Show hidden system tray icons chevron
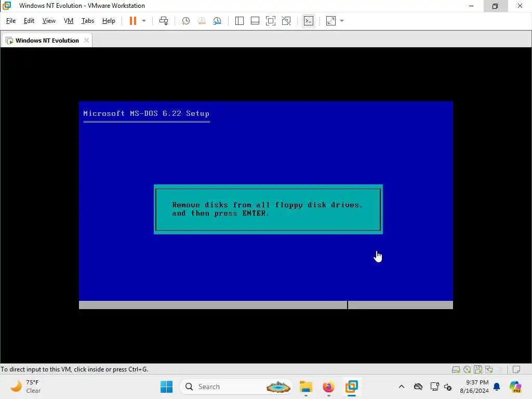532x399 pixels. click(x=402, y=387)
